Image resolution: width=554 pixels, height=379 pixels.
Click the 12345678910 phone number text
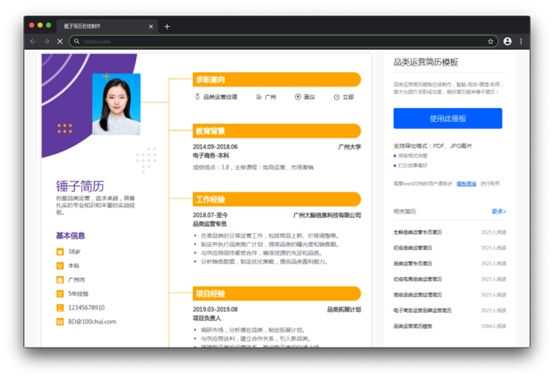click(x=86, y=308)
